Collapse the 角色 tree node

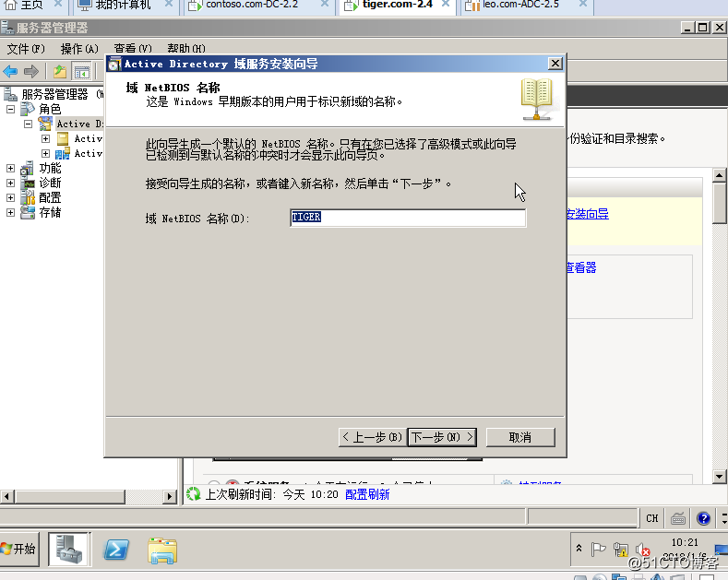point(11,109)
